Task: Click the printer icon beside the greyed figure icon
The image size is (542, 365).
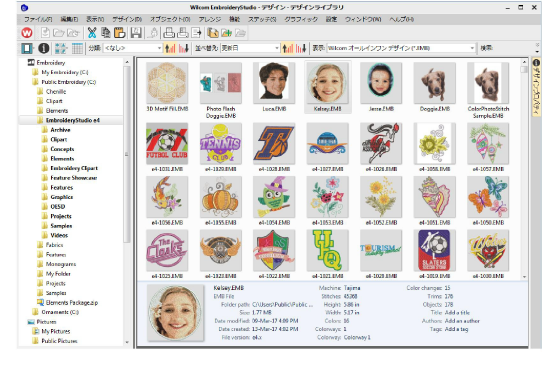Action: pos(169,33)
